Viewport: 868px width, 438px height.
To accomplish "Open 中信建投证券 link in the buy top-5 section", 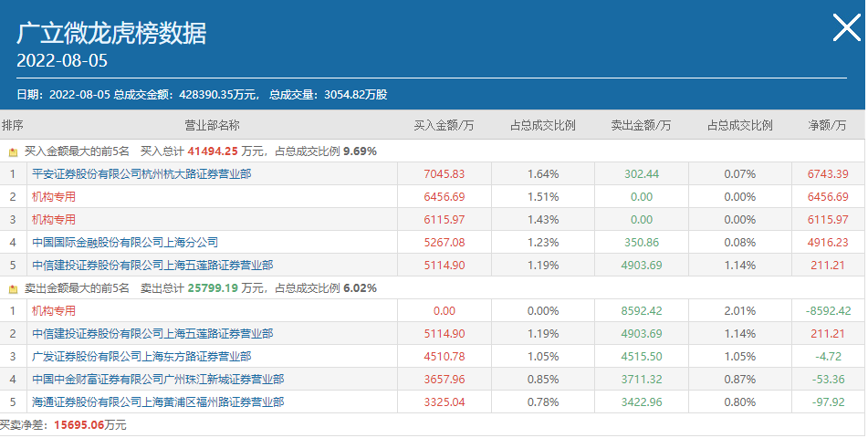I will pos(152,265).
